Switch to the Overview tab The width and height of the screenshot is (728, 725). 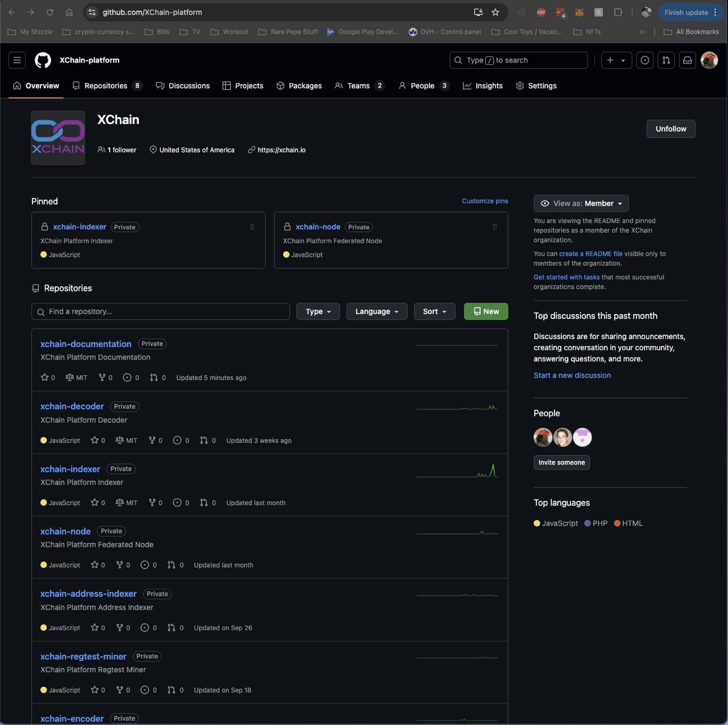[x=36, y=85]
